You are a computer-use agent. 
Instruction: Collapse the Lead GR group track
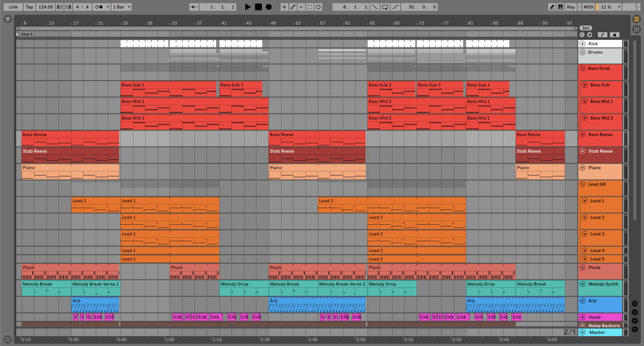click(582, 184)
